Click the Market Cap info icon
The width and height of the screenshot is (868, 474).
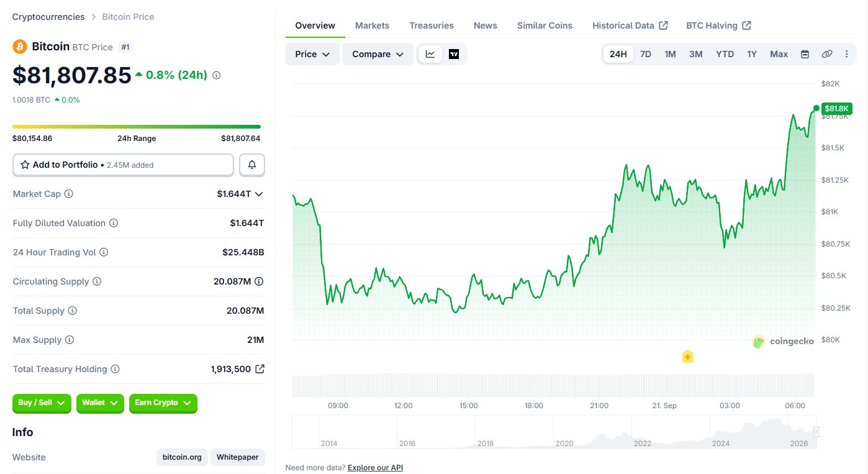tap(69, 194)
